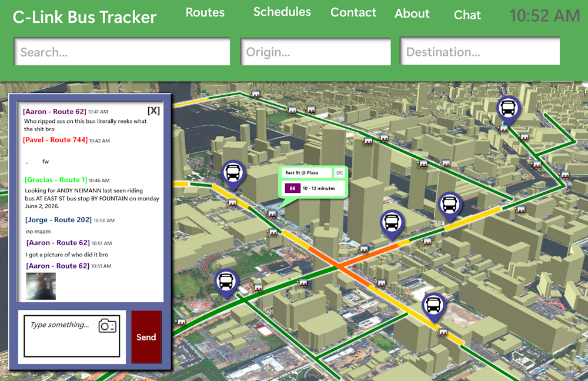Open the photo thumbnail in chat
Screen dimensions: 588x381
click(x=41, y=286)
